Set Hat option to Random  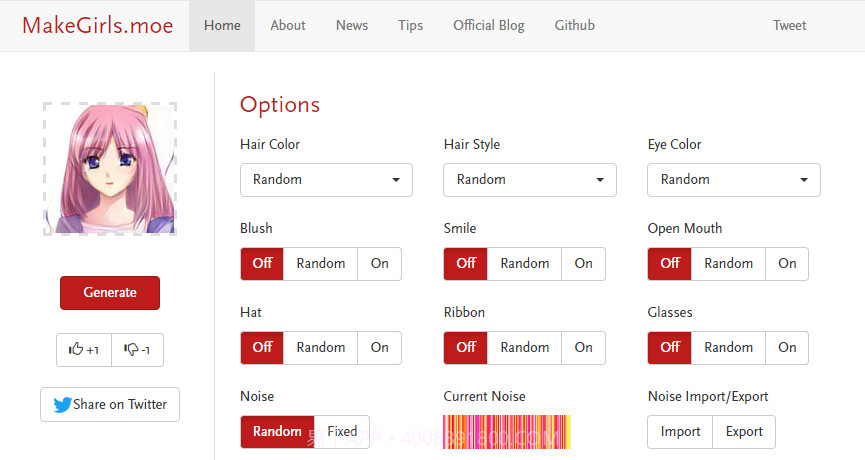(x=320, y=348)
